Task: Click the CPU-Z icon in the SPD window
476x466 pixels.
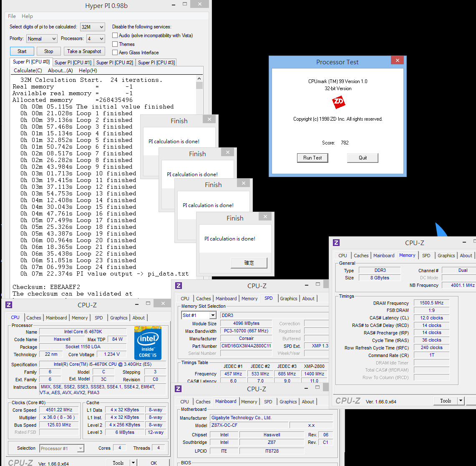Action: coord(179,286)
